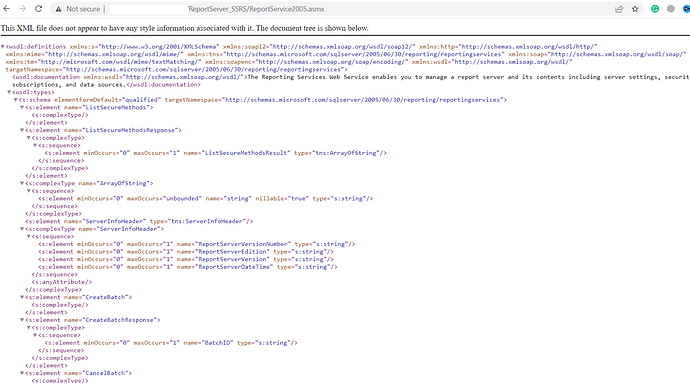The height and width of the screenshot is (383, 690).
Task: Collapse sequence containing BatchID element
Action: pyautogui.click(x=35, y=335)
